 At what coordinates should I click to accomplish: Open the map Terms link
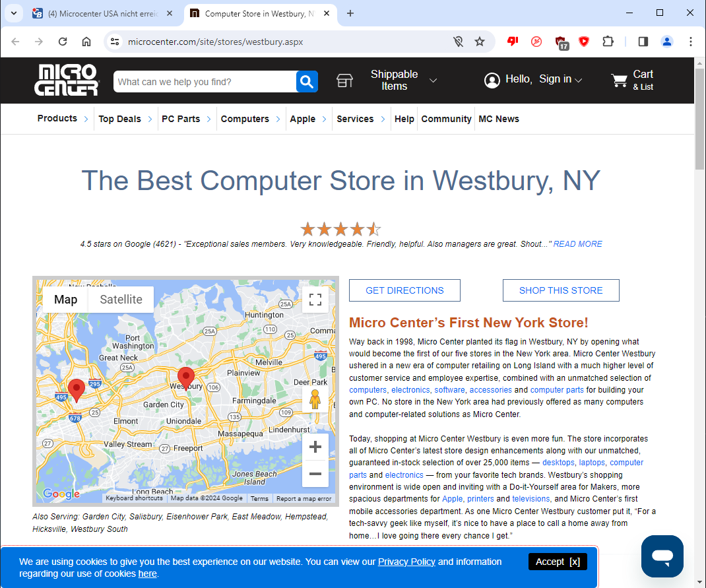point(259,498)
